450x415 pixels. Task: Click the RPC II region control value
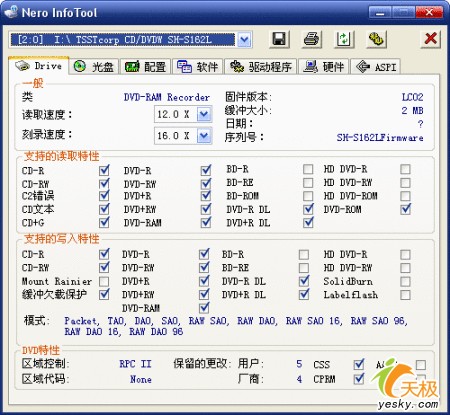point(135,364)
